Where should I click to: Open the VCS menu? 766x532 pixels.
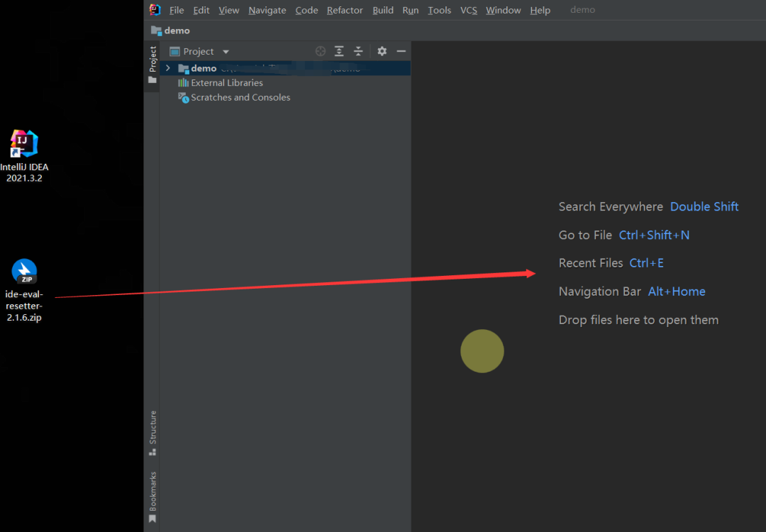pos(468,10)
